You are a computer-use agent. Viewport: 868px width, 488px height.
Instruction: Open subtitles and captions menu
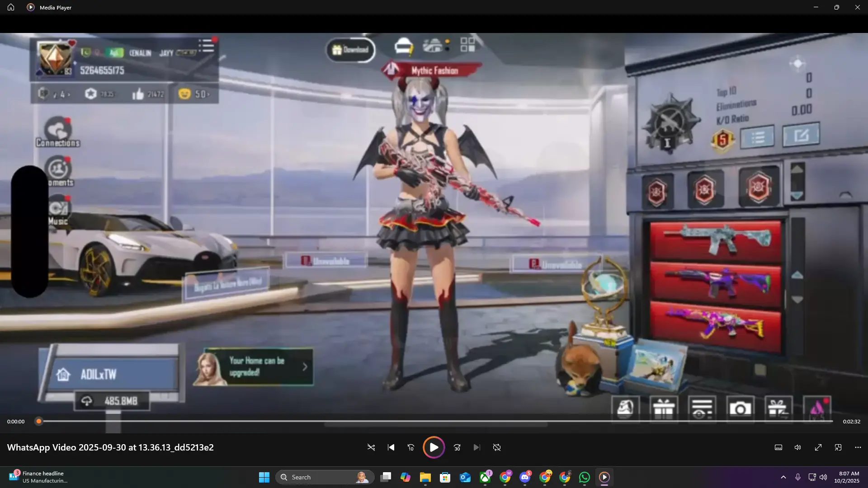tap(778, 447)
